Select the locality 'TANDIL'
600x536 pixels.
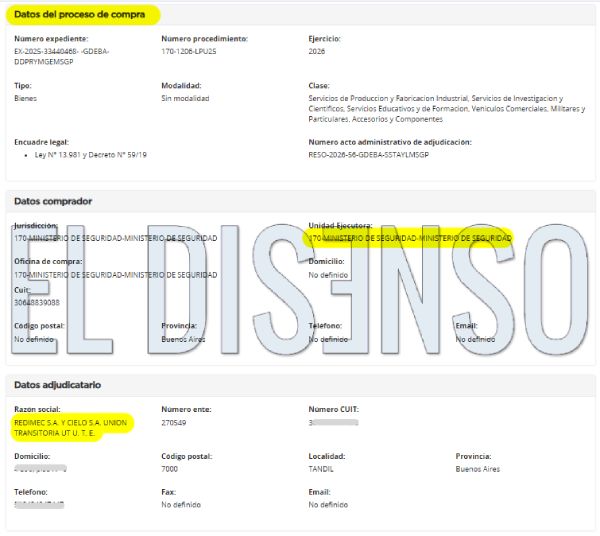tap(321, 469)
